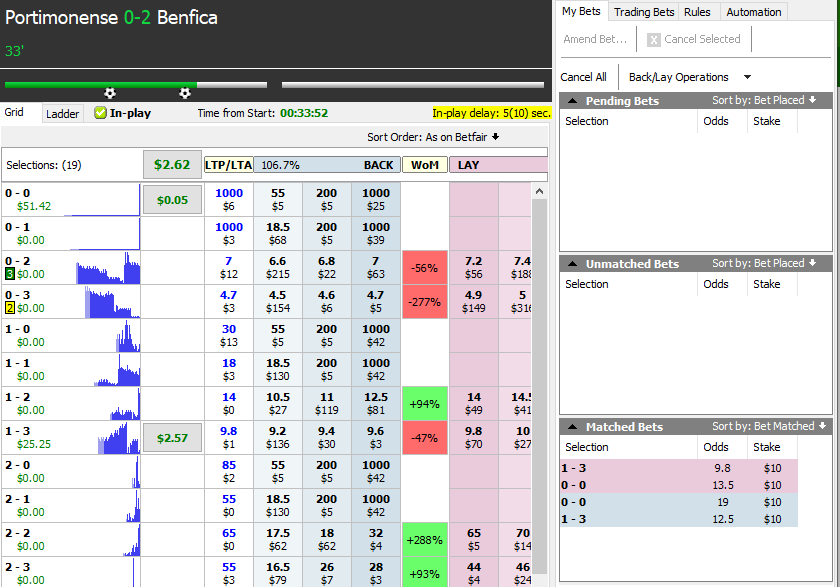
Task: Back 0 - 3 at odds 4.7
Action: click(376, 302)
